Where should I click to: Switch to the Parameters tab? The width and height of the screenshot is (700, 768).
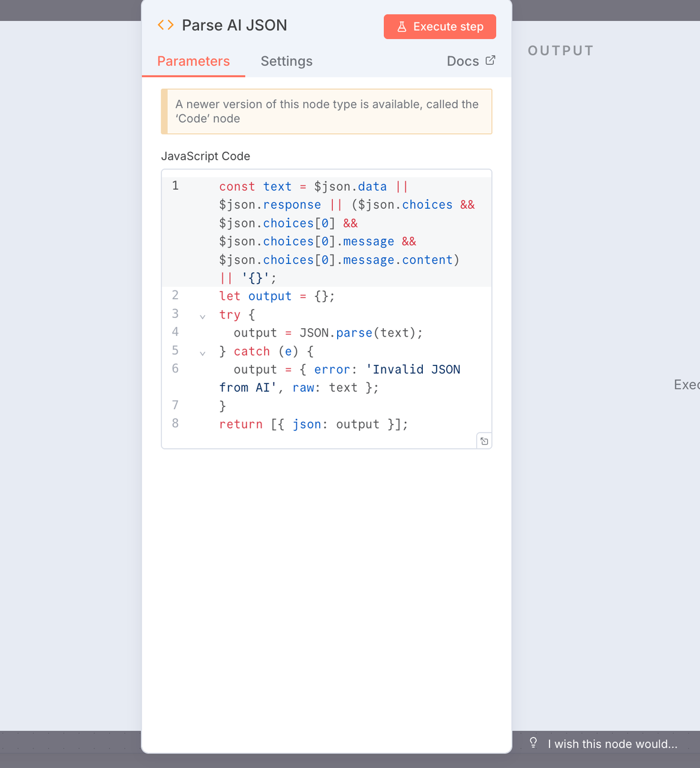pos(193,61)
